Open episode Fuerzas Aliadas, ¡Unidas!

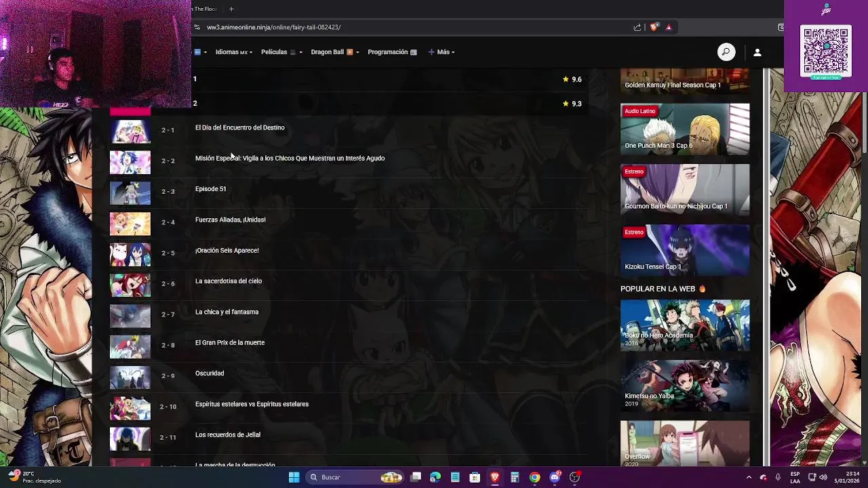(230, 220)
